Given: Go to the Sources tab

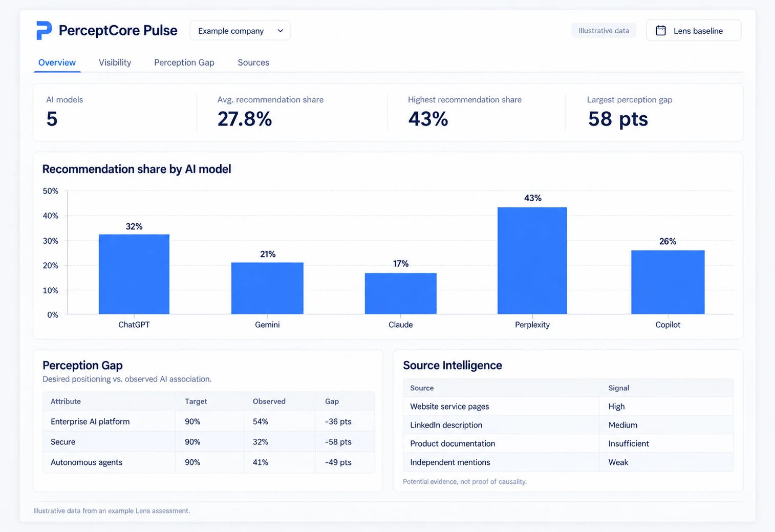Looking at the screenshot, I should pyautogui.click(x=253, y=62).
